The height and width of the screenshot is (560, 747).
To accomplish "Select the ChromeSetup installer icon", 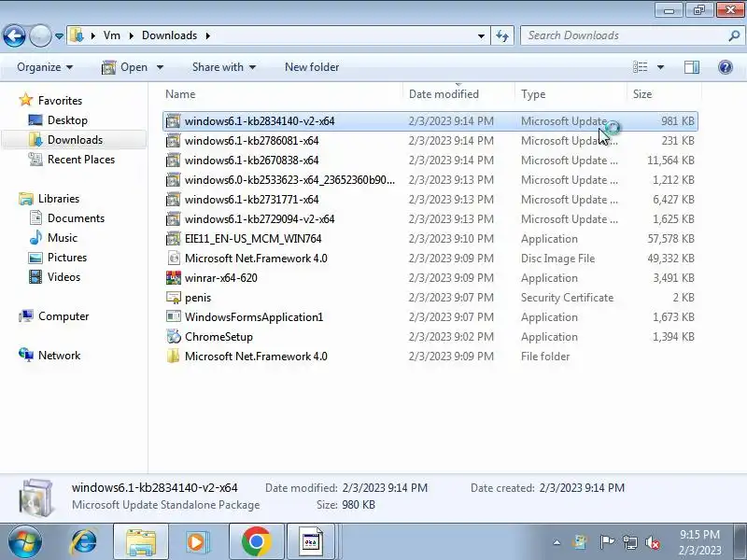I will point(174,336).
